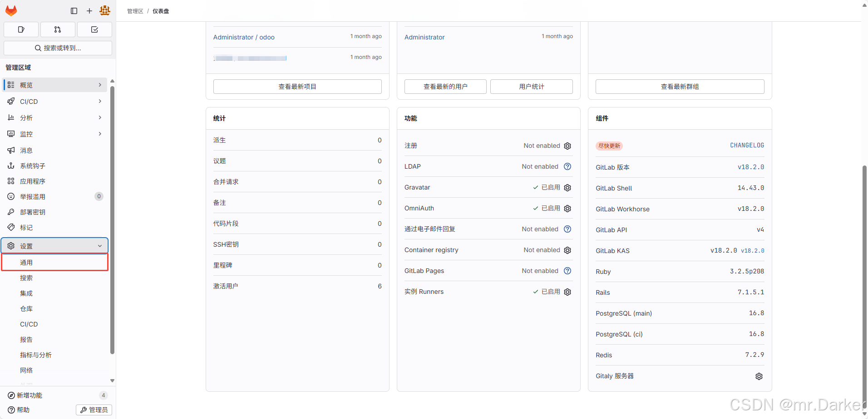This screenshot has height=419, width=868.
Task: Open 举报滥用 in the sidebar
Action: click(55, 197)
